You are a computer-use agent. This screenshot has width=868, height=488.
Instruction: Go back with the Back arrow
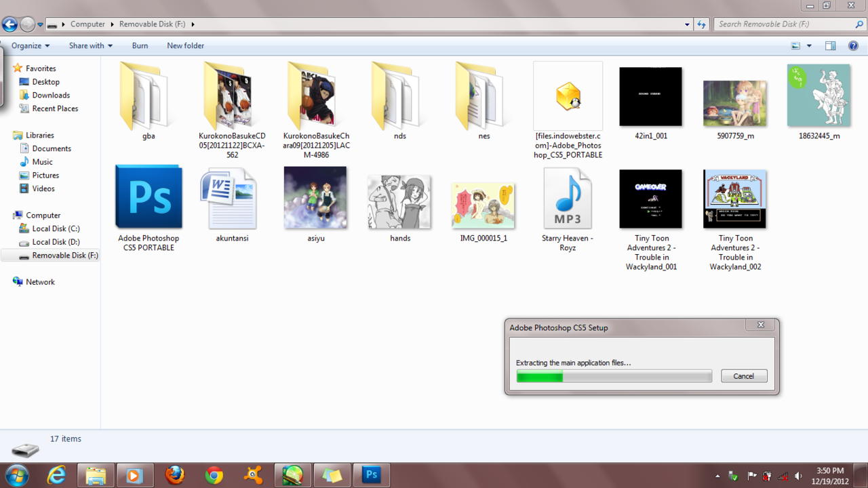[9, 24]
